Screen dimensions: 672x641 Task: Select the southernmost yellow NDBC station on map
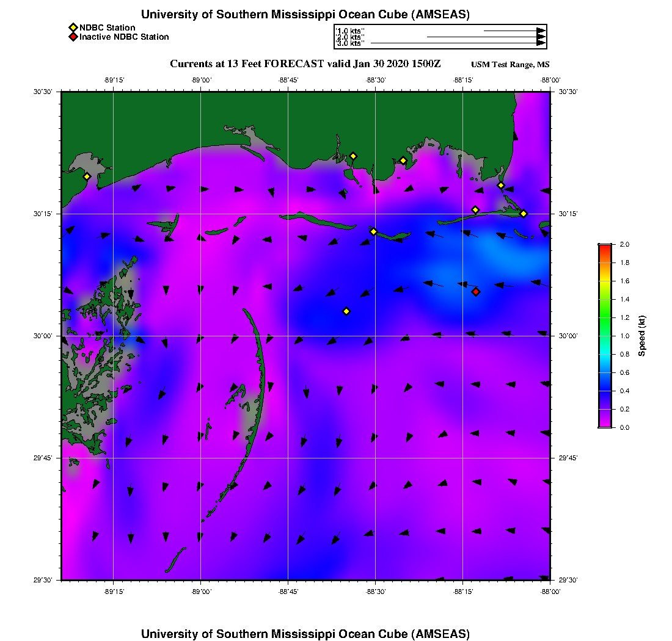click(346, 311)
